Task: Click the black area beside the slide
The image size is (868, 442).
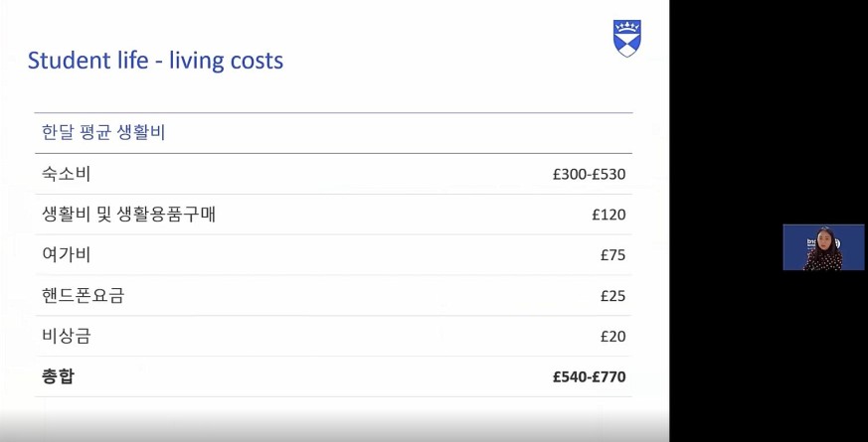Action: pos(769,110)
